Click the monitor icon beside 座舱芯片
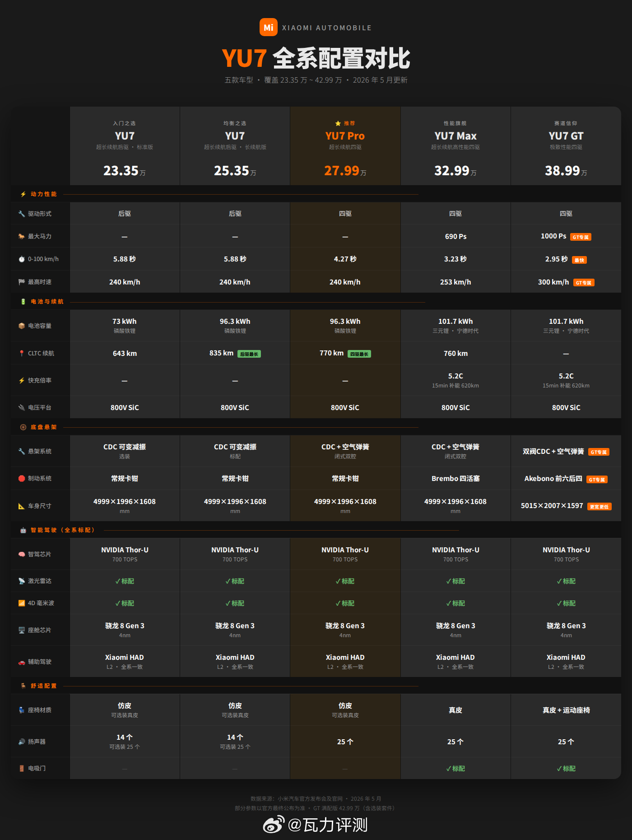This screenshot has height=840, width=632. click(21, 630)
